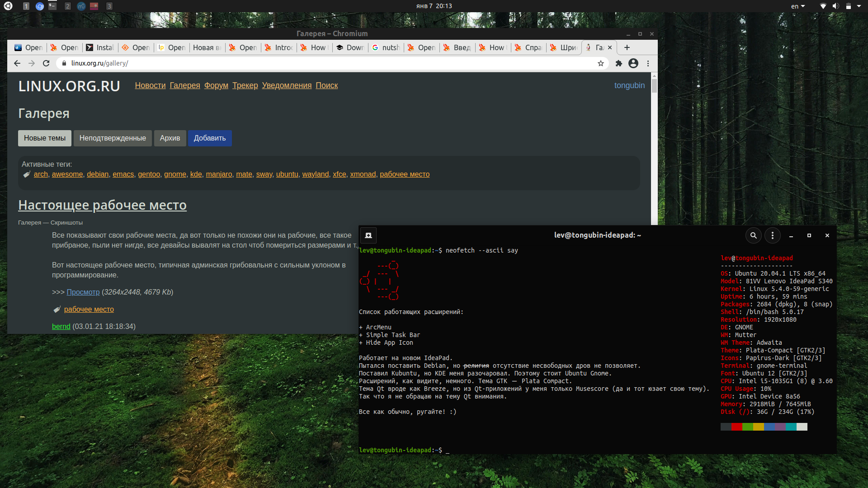The width and height of the screenshot is (868, 488).
Task: Switch to the 'Down' tab
Action: coord(350,47)
